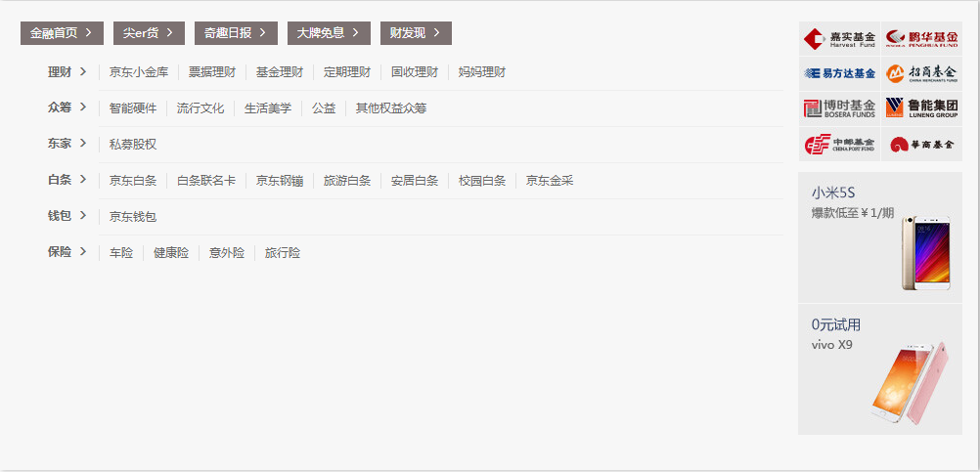Screen dimensions: 980x472
Task: Expand the 白条 category chevron
Action: (x=82, y=180)
